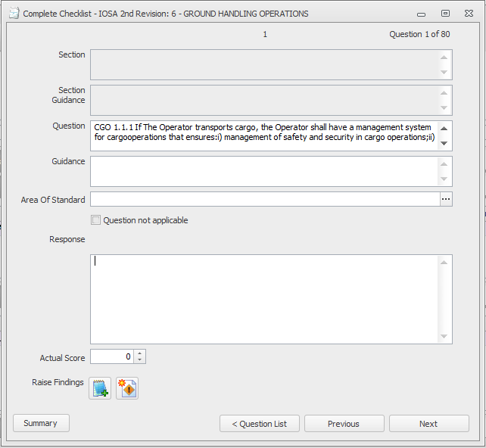Go back to the Question List
Viewport: 486px width, 448px height.
260,424
